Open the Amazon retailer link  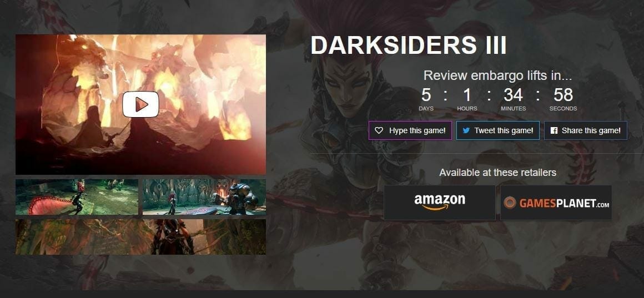coord(440,203)
